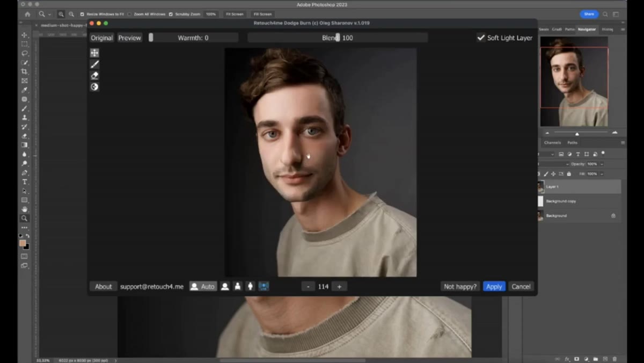
Task: Select the Path Selection tool
Action: [24, 191]
